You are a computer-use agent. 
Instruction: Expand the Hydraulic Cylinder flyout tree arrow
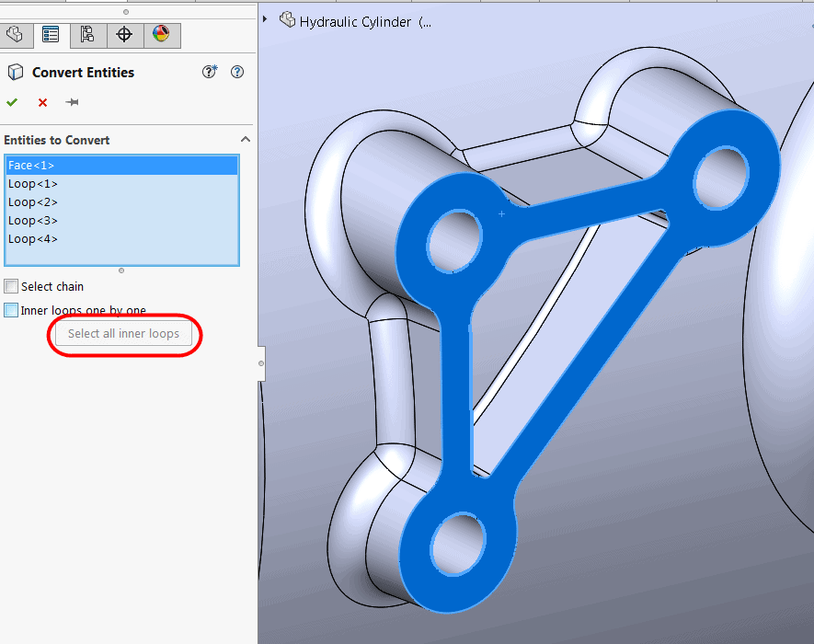click(x=266, y=18)
